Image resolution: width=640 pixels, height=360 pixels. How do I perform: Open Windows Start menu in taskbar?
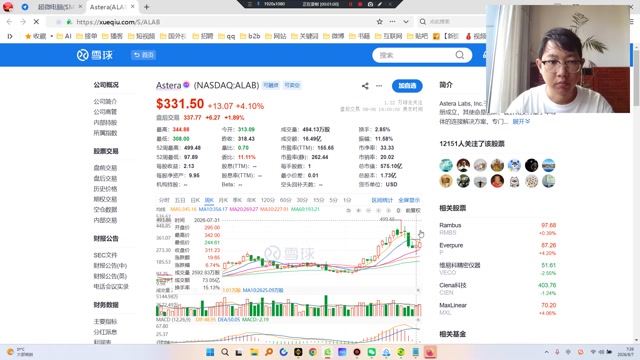[210, 352]
